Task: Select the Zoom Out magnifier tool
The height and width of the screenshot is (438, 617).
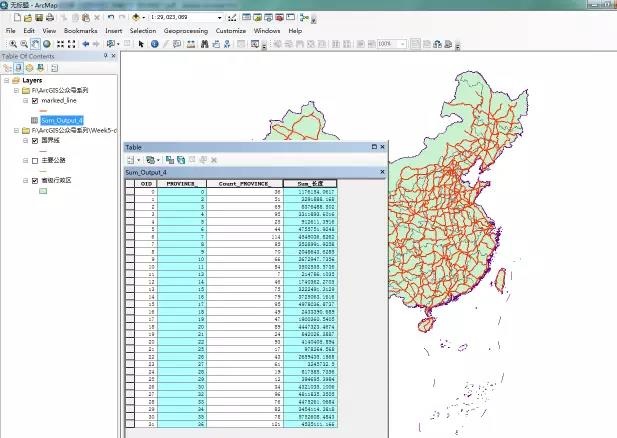Action: coord(24,44)
